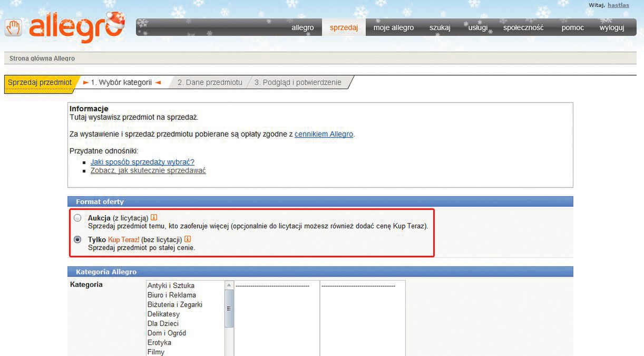Select step 3. Podgląd i potwierdzenie
Screen dimensions: 644x356
coord(298,82)
